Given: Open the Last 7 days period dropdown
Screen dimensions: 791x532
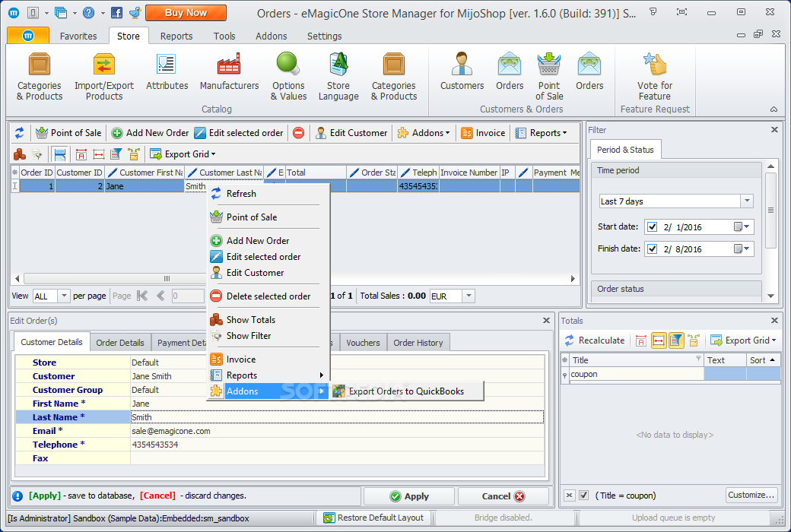Looking at the screenshot, I should 747,201.
